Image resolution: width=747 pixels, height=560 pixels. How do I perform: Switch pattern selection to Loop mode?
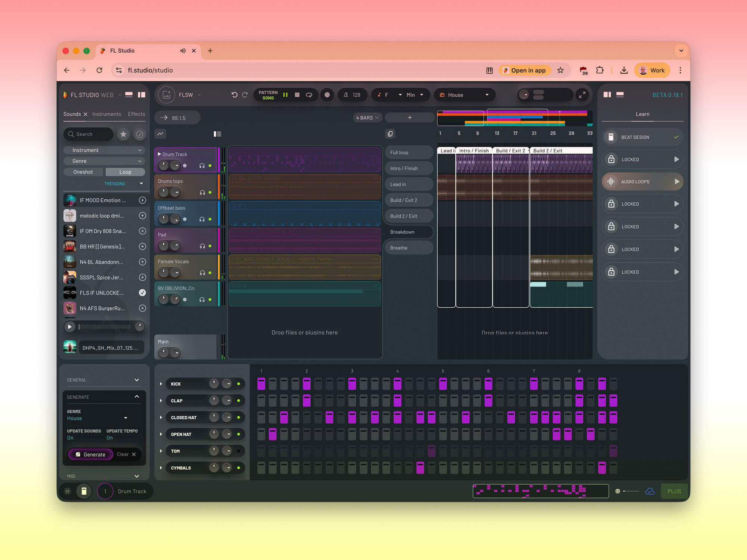125,172
